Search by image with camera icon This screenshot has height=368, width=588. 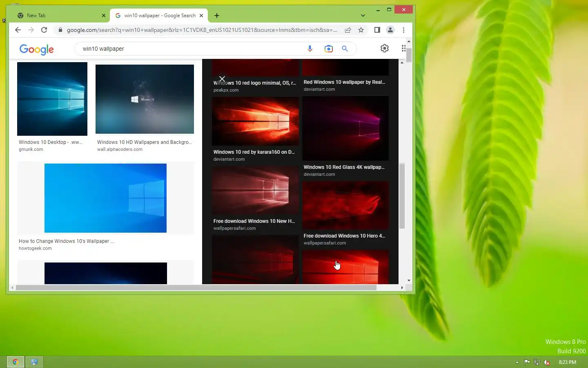pyautogui.click(x=329, y=49)
